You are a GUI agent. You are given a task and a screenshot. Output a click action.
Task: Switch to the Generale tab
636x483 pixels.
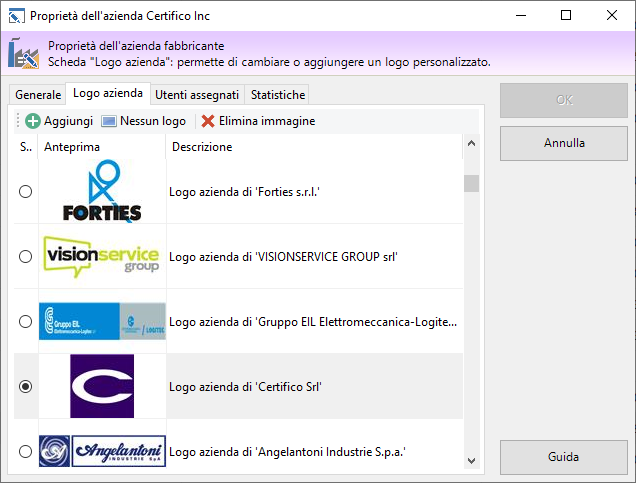pyautogui.click(x=38, y=94)
